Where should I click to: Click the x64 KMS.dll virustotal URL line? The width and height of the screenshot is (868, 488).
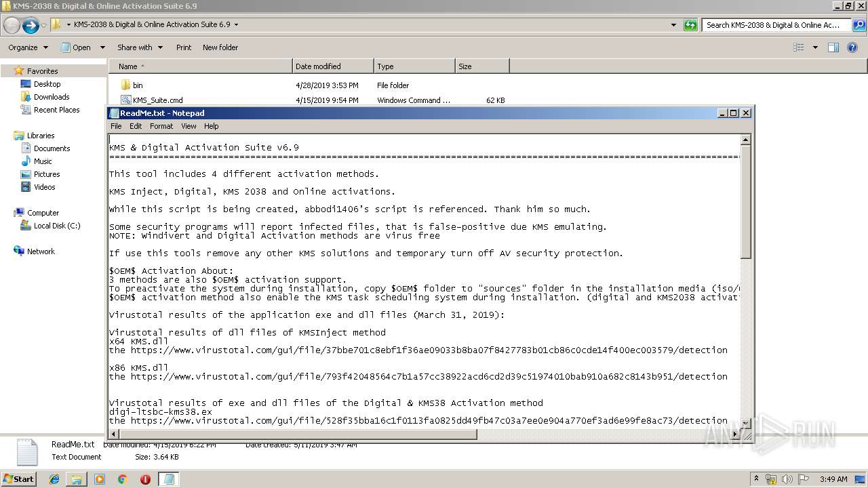pyautogui.click(x=418, y=350)
